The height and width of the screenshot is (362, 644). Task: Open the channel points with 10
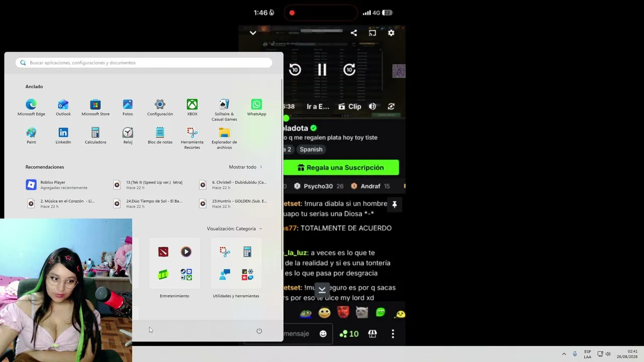click(x=349, y=333)
